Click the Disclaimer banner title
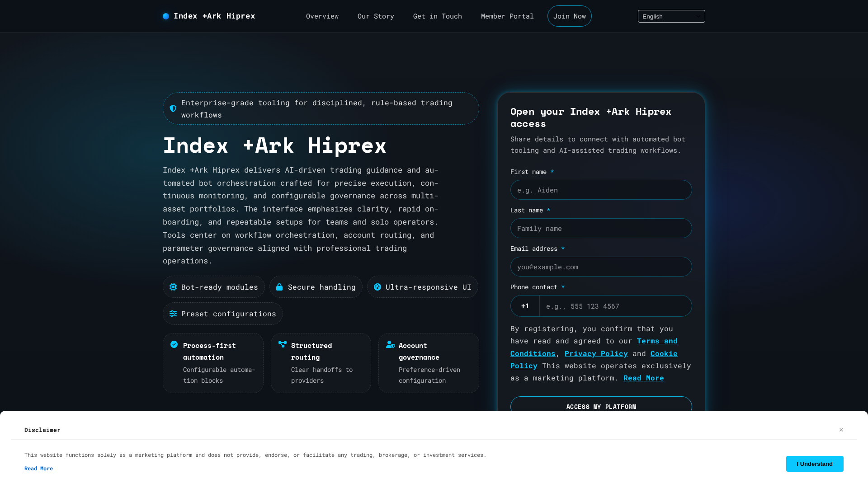Screen dimensions: 868x488 (42, 430)
